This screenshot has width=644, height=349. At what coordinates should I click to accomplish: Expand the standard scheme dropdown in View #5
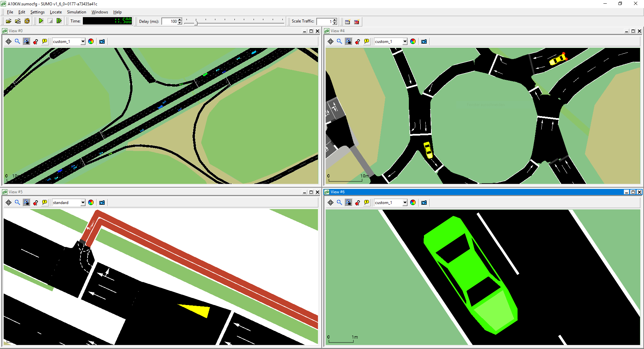83,203
